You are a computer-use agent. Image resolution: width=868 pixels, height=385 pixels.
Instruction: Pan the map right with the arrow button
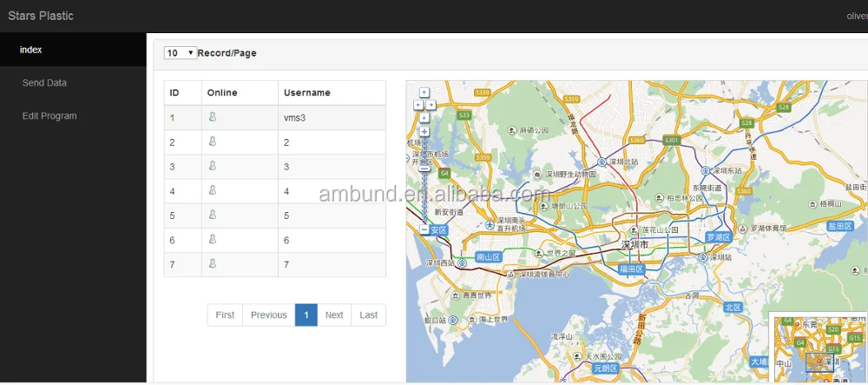click(431, 104)
